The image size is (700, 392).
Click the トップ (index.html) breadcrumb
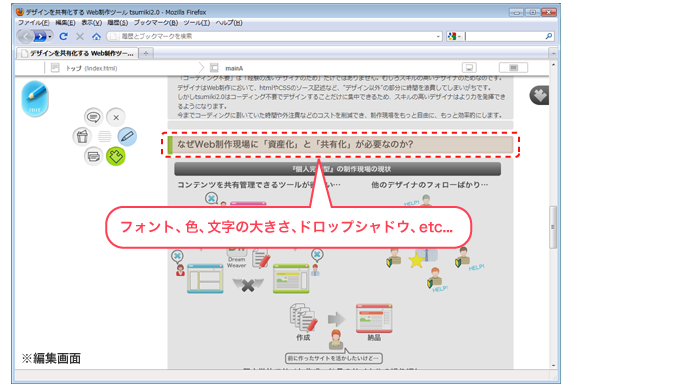click(x=91, y=68)
